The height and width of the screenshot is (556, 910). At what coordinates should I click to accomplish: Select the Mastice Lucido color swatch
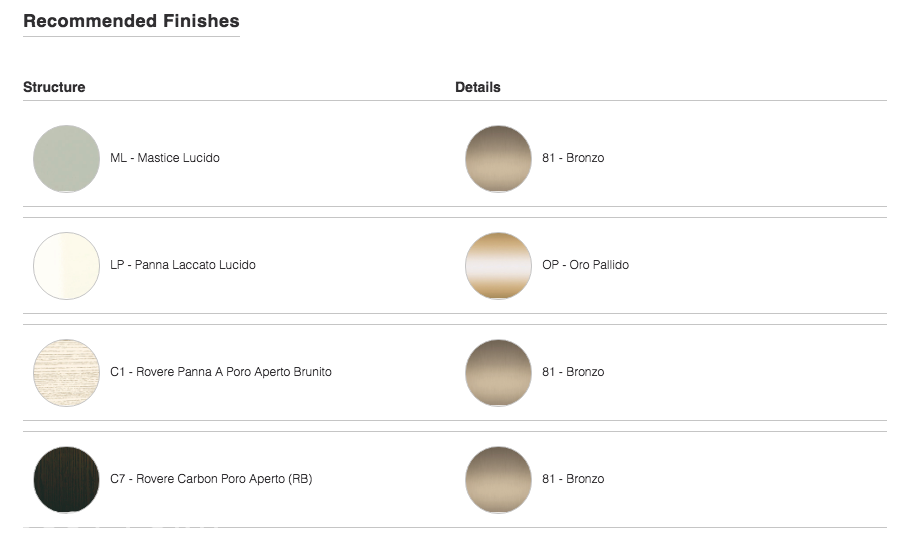click(x=66, y=158)
